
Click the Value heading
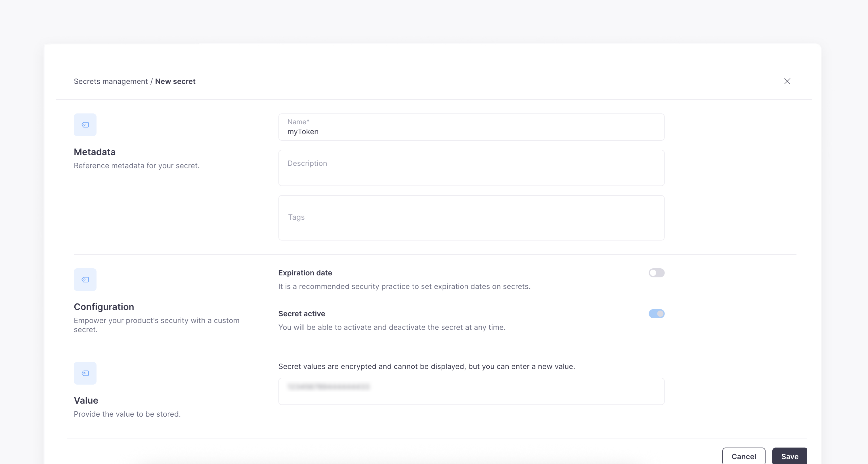point(86,401)
